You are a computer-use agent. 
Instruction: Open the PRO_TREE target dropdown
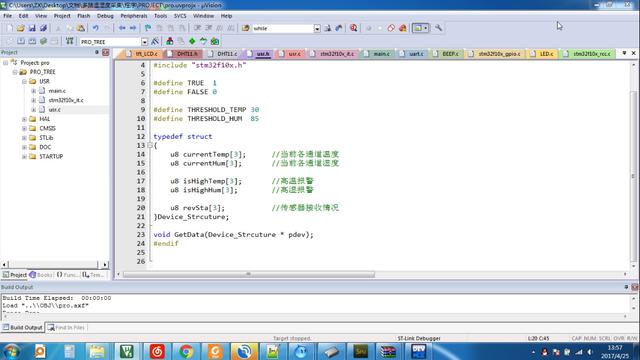pyautogui.click(x=144, y=42)
